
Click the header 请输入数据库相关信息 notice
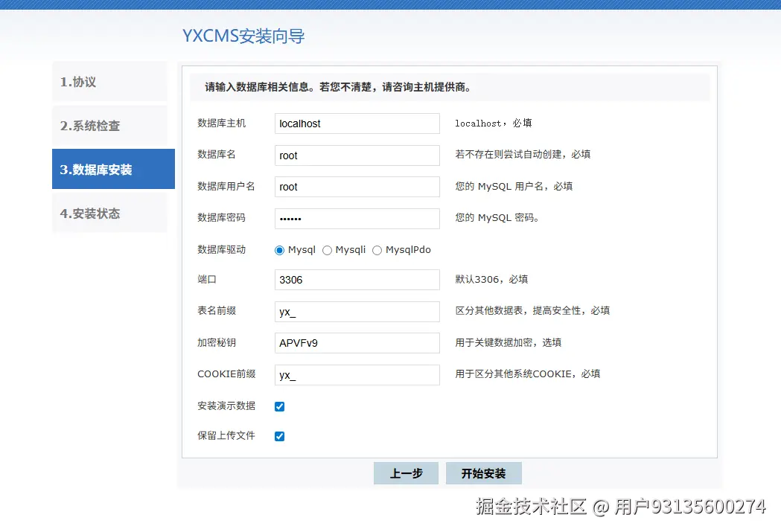[x=338, y=87]
